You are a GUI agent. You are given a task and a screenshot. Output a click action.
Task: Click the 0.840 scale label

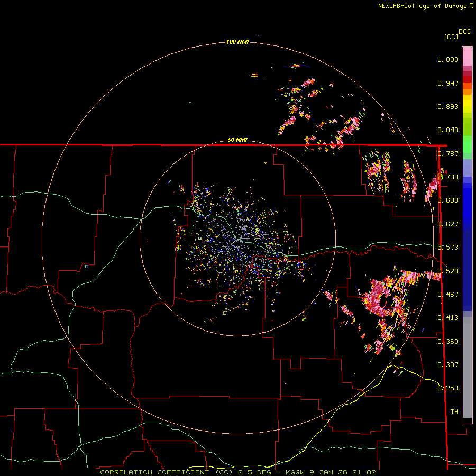tap(448, 130)
